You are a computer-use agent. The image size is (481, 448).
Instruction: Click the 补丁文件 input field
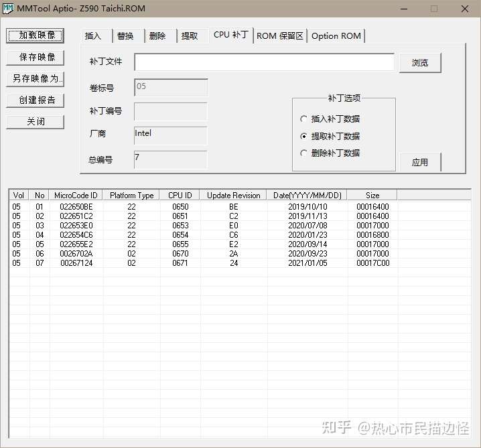click(x=264, y=62)
